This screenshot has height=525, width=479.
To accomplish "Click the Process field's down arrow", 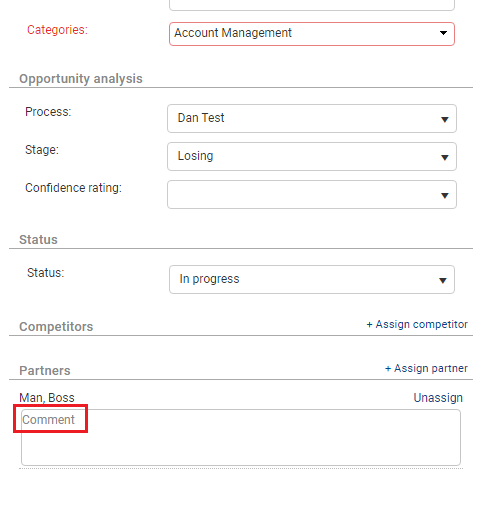I will click(445, 119).
